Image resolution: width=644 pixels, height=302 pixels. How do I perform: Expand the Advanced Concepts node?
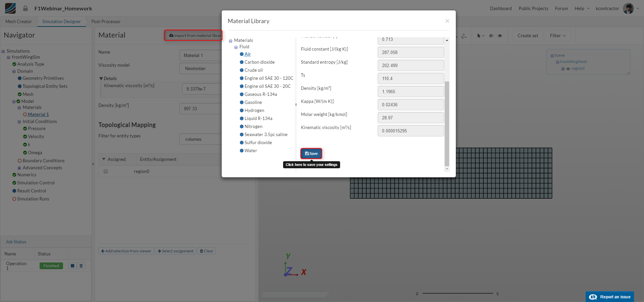[x=19, y=168]
